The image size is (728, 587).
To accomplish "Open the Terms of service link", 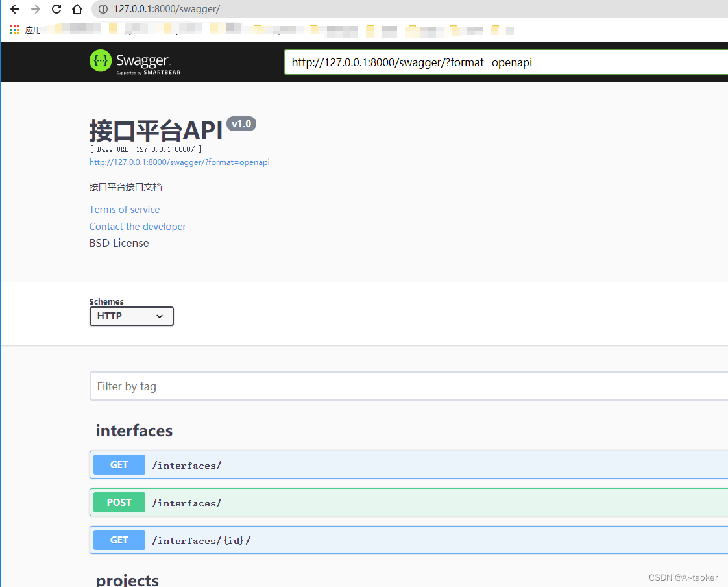I will click(124, 209).
